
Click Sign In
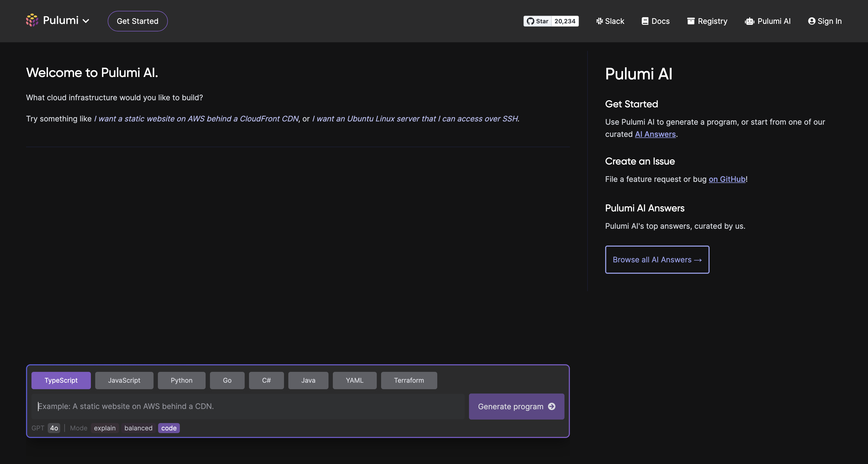[x=825, y=21]
